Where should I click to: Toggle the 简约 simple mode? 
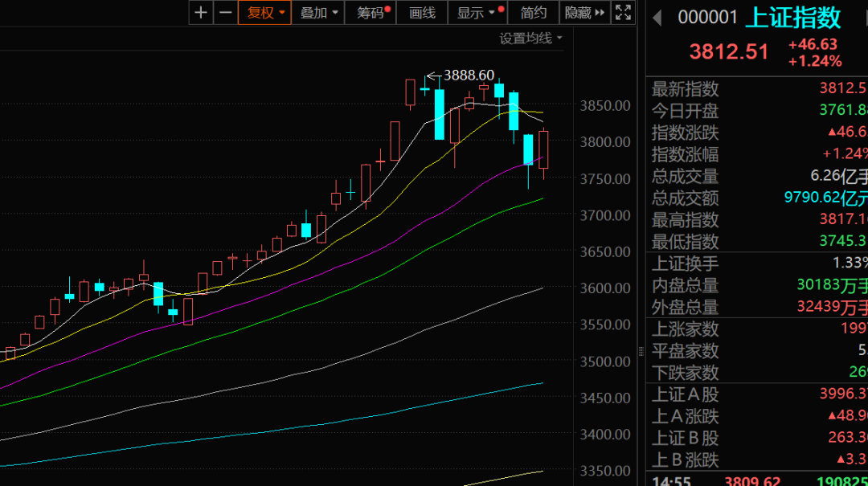click(533, 13)
